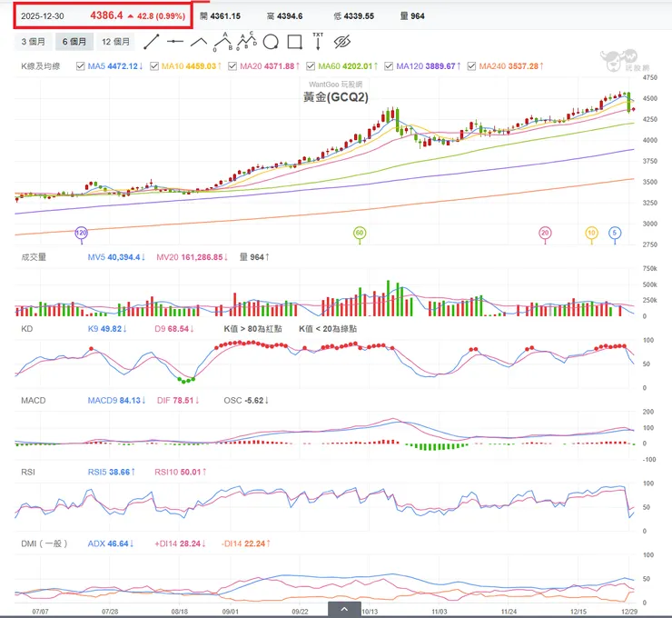Click the ADX 46.64 value

point(111,543)
